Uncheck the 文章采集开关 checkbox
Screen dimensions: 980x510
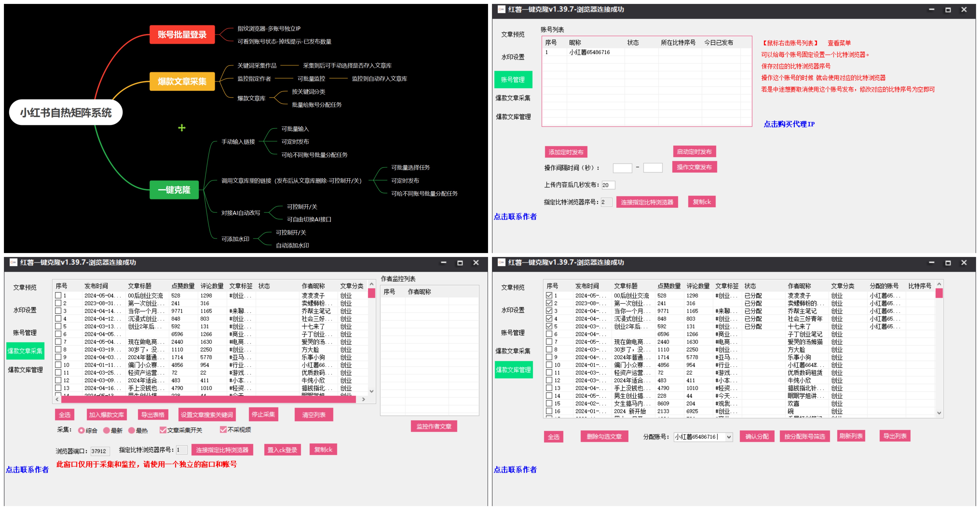[163, 430]
